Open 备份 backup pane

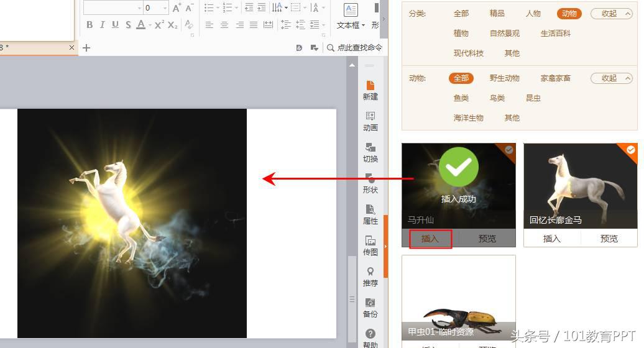point(370,308)
